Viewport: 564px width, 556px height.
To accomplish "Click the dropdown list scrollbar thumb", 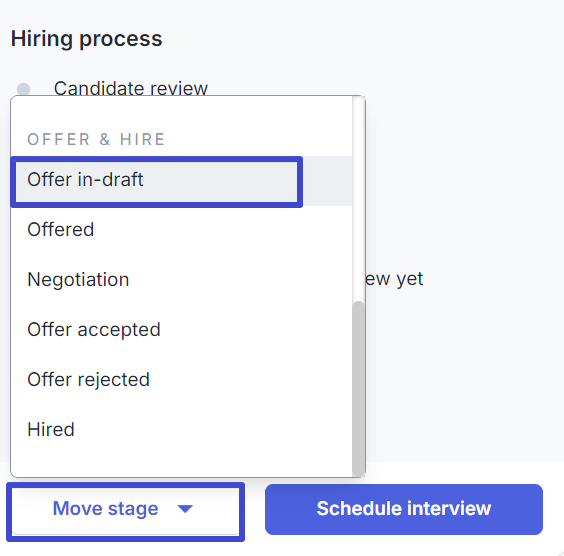I will coord(358,389).
